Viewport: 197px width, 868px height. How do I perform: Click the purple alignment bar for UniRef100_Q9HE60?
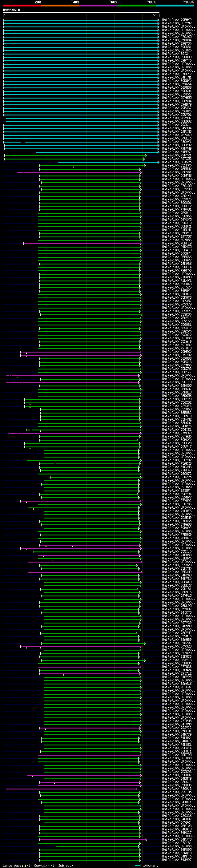coord(81,352)
